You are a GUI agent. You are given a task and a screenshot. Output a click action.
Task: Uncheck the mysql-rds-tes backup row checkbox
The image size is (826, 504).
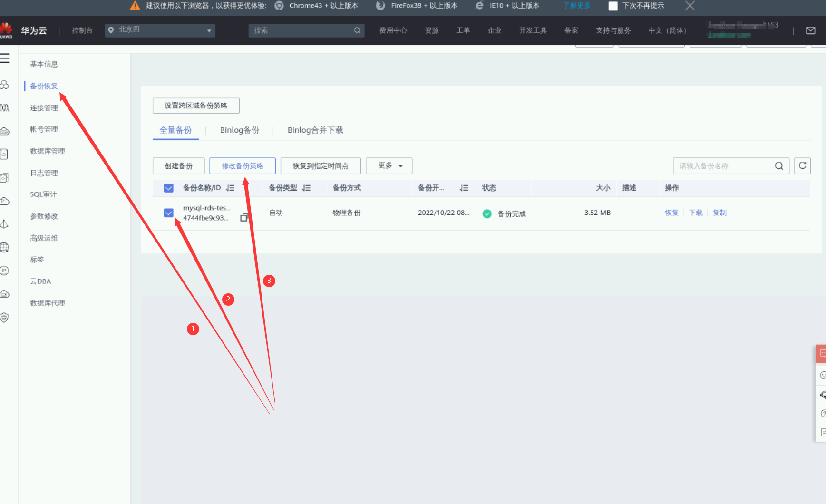(168, 213)
